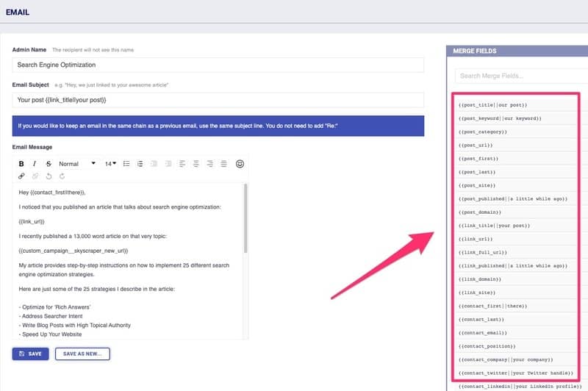Click the indent icon

coord(168,164)
